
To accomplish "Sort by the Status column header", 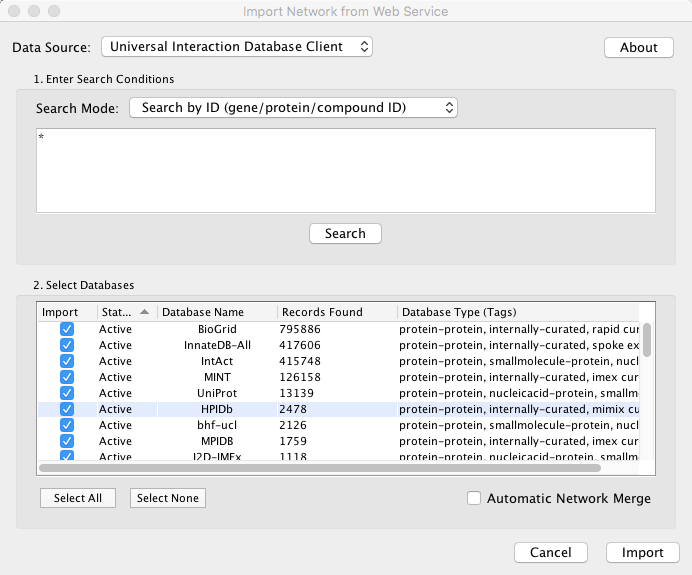I will tap(126, 312).
